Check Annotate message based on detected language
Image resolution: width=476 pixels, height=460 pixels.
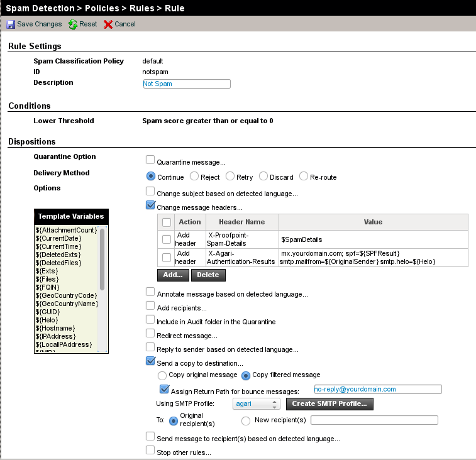[150, 292]
